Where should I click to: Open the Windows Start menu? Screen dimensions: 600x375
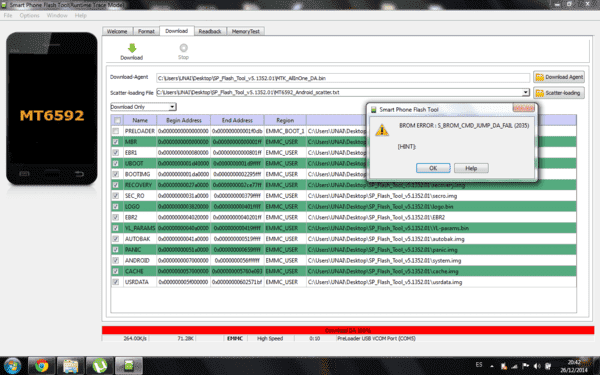(x=12, y=366)
